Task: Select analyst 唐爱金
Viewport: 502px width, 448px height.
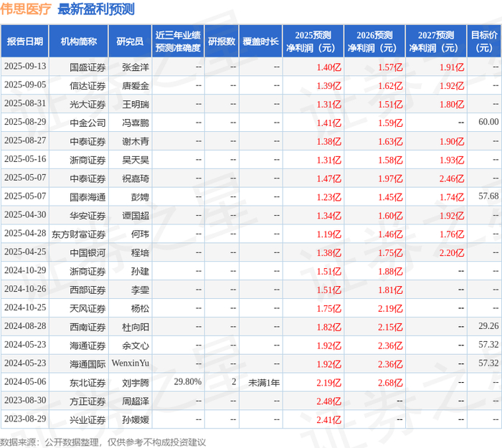Action: point(136,86)
